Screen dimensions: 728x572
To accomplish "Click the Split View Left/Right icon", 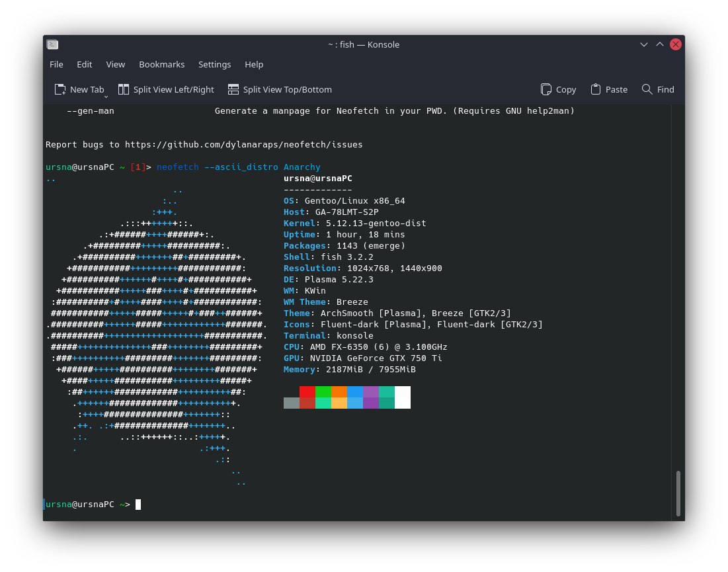I will click(x=124, y=90).
